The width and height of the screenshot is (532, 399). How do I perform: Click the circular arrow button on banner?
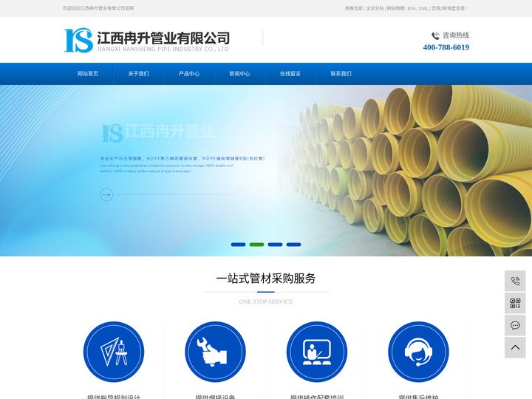106,195
